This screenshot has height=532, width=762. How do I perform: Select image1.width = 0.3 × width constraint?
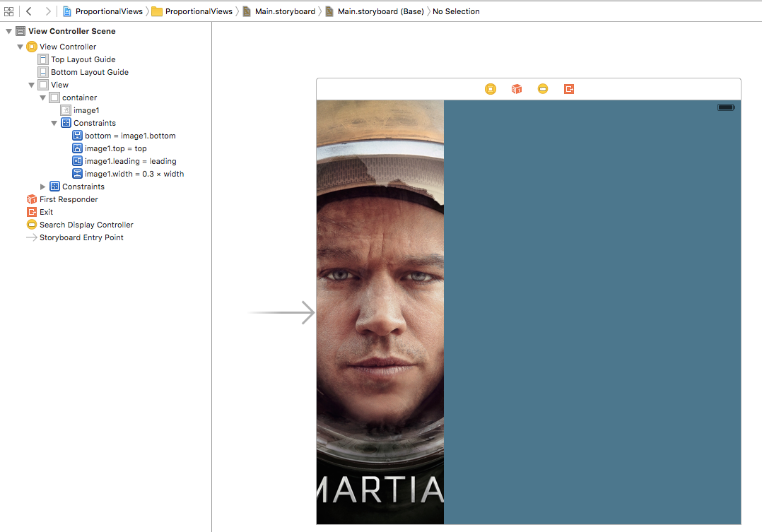coord(106,174)
